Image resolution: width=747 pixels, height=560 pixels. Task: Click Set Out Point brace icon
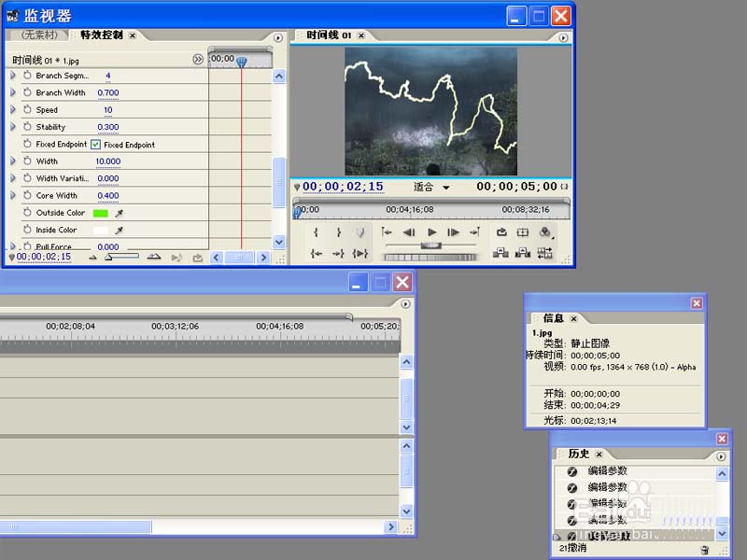338,232
